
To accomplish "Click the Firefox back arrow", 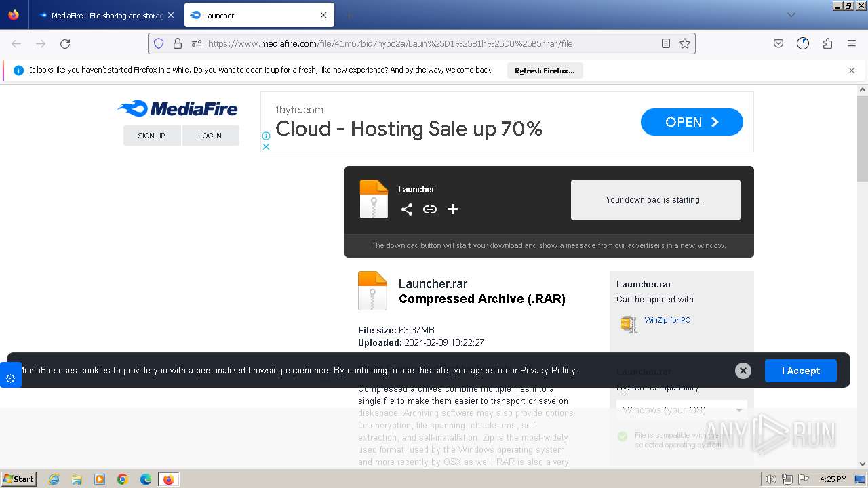I will (16, 43).
